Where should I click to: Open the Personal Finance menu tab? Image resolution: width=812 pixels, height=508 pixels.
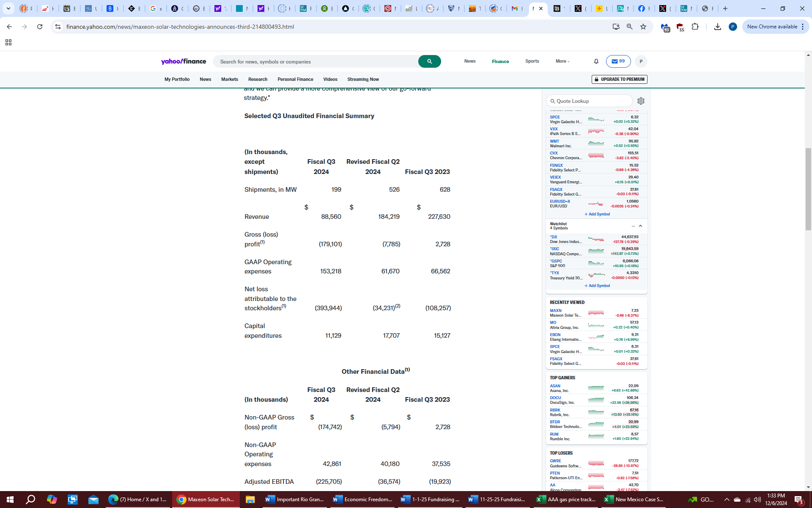(x=295, y=79)
